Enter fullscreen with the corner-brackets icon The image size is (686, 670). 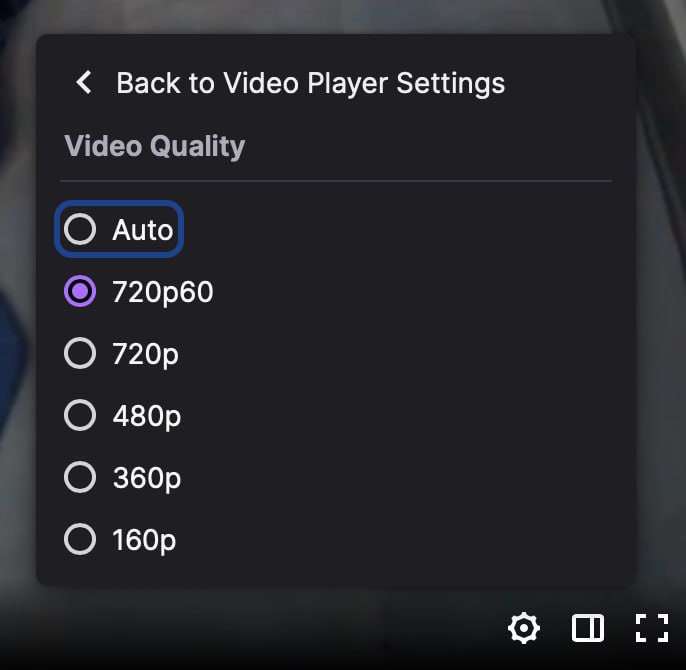[x=652, y=628]
